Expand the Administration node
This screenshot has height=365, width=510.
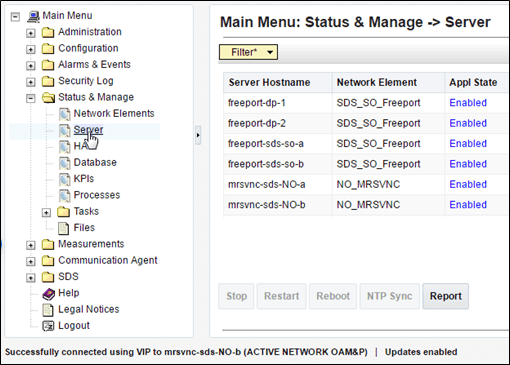coord(31,33)
